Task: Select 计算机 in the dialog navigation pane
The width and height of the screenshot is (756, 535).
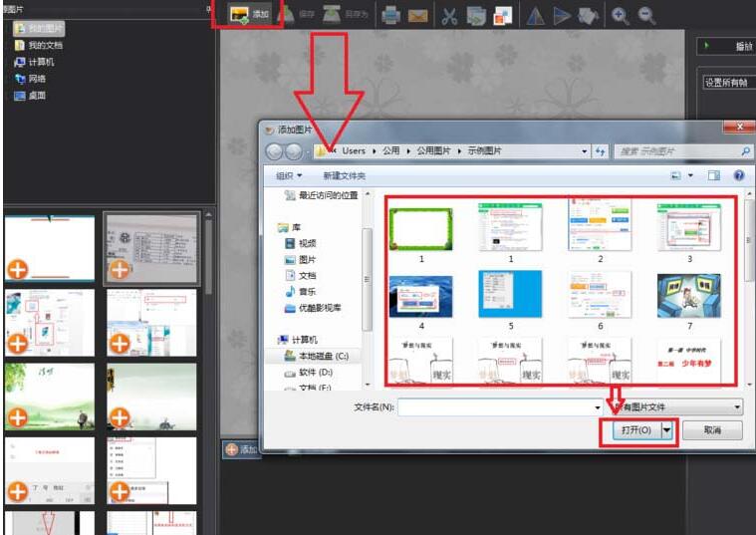Action: click(298, 340)
